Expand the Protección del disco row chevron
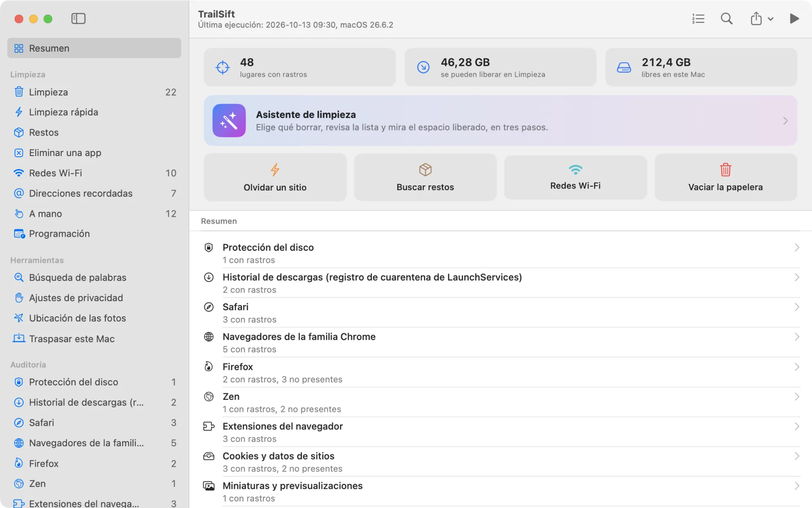The height and width of the screenshot is (508, 812). [797, 247]
